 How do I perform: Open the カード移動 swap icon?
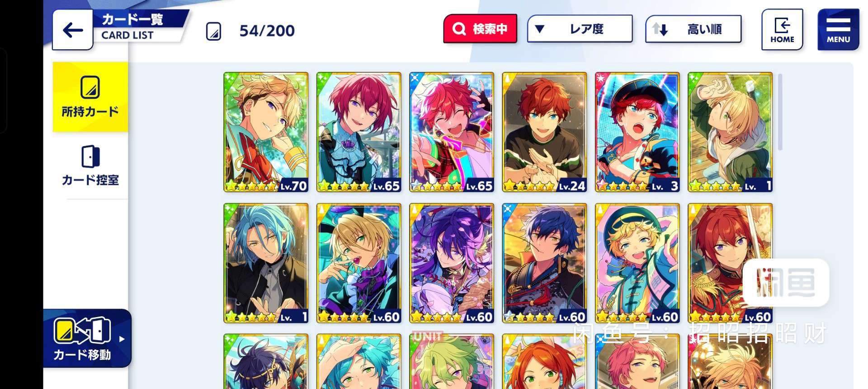tap(82, 331)
